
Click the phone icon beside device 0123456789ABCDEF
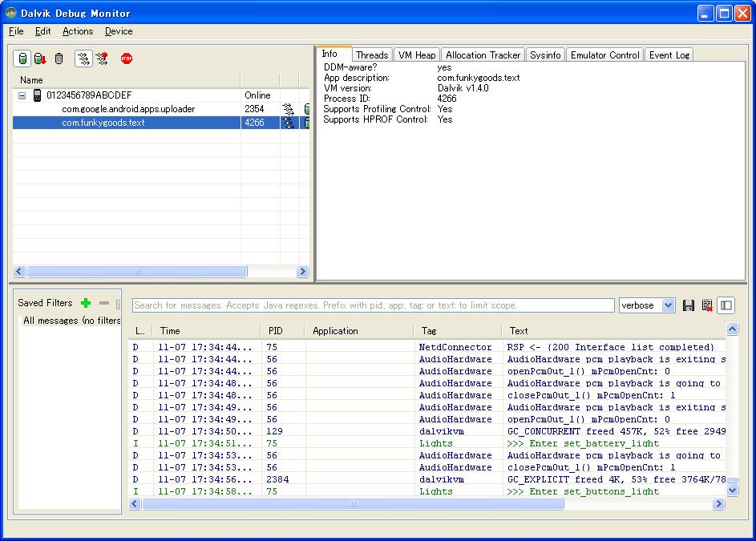(x=37, y=95)
